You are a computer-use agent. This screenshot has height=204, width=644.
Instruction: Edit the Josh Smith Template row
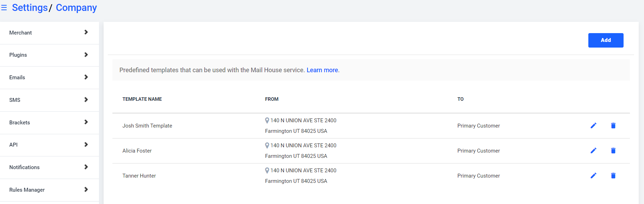pos(593,125)
